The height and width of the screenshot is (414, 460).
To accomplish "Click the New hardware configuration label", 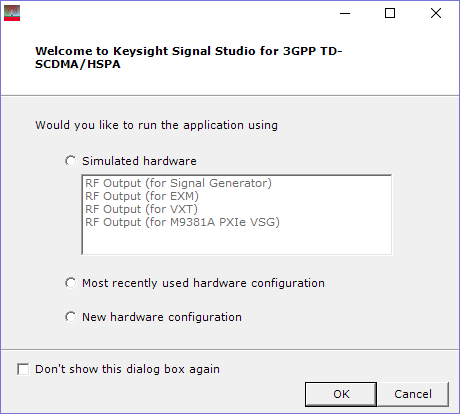I will 162,317.
